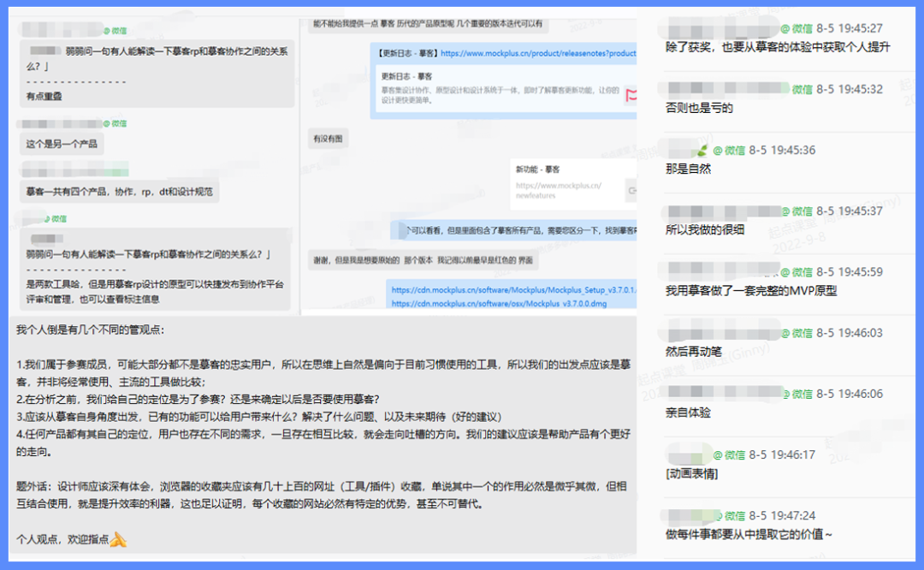Open the osx Mockplus v3.7.0.0.dmg link

tap(499, 304)
